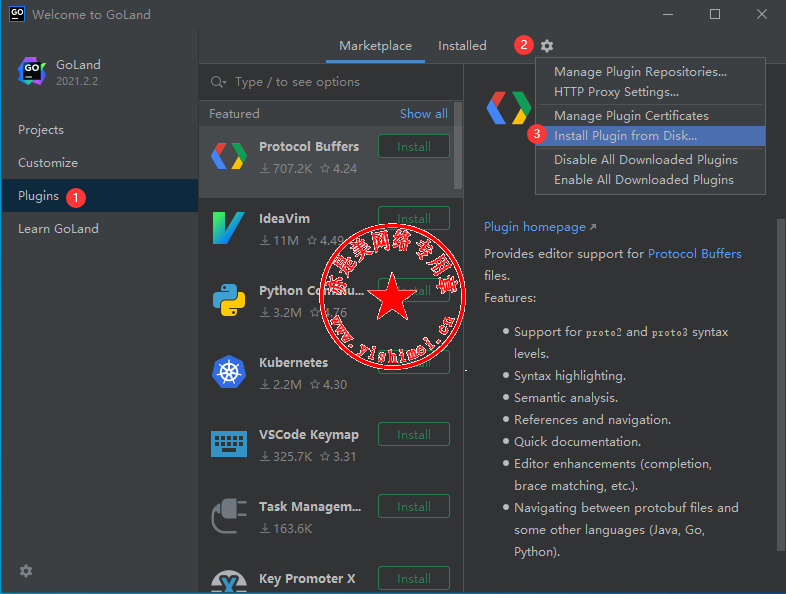Viewport: 786px width, 594px height.
Task: Switch to the Installed tab
Action: [x=462, y=46]
